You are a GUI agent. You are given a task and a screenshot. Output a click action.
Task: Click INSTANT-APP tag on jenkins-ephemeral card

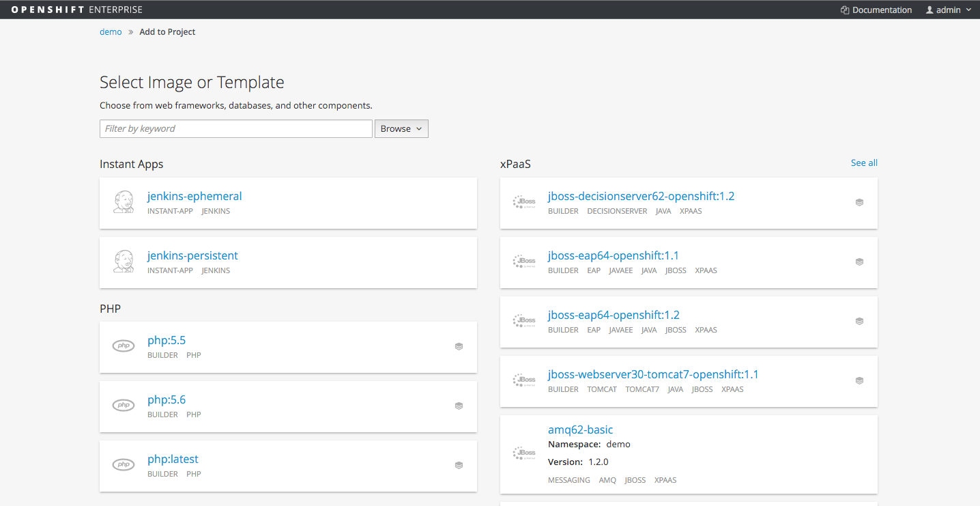[170, 211]
